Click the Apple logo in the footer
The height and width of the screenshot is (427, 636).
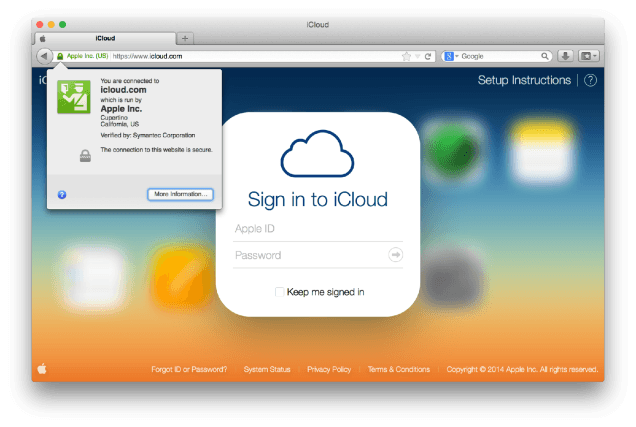42,369
